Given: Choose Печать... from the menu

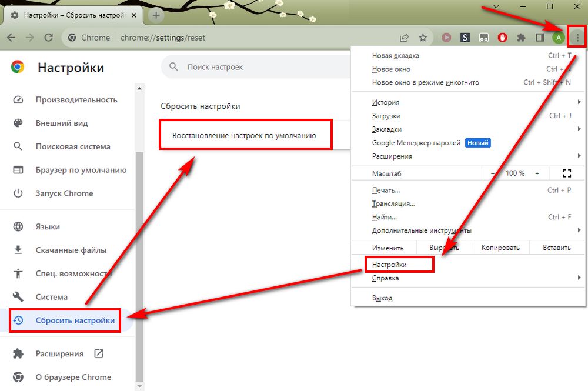Looking at the screenshot, I should (468, 190).
